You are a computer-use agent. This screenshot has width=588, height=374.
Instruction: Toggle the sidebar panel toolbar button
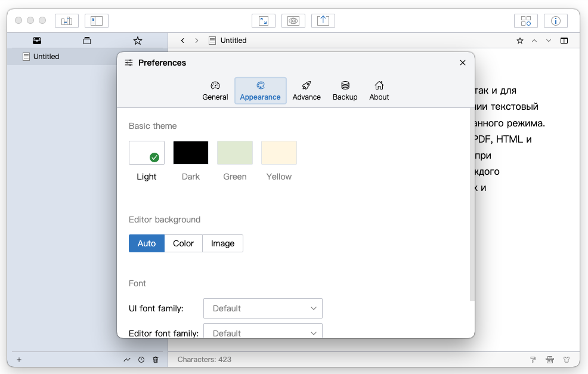tap(97, 21)
